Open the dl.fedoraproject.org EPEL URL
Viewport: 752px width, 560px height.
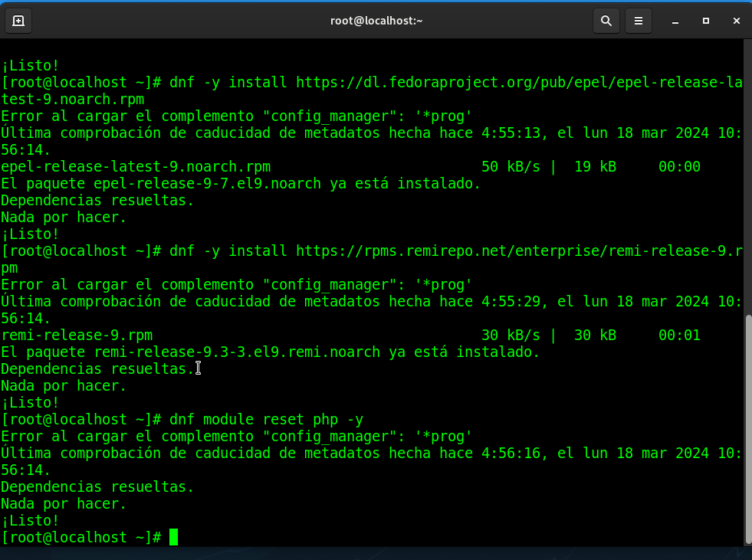coord(518,82)
